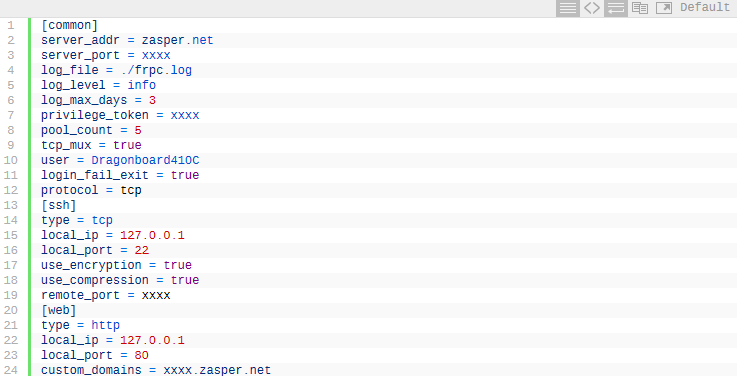Click the use_encryption true value
Screen dimensions: 737x376
coord(178,265)
